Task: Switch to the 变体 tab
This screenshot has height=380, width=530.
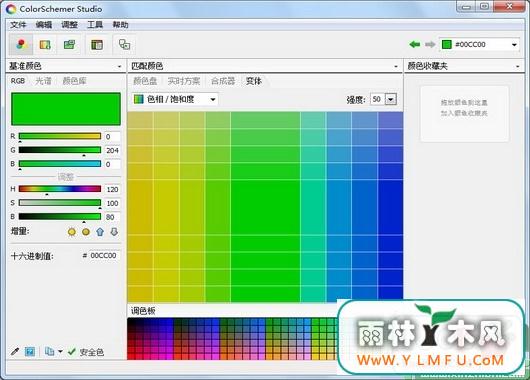Action: pyautogui.click(x=254, y=81)
